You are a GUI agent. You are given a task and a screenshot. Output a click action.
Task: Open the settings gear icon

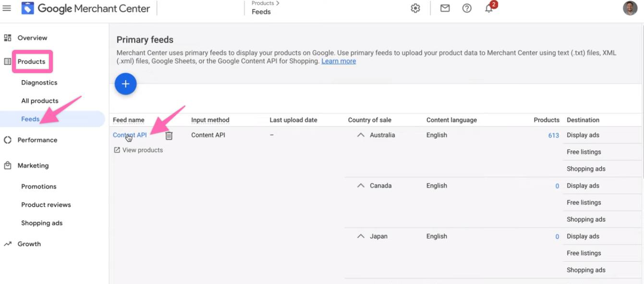click(x=415, y=8)
